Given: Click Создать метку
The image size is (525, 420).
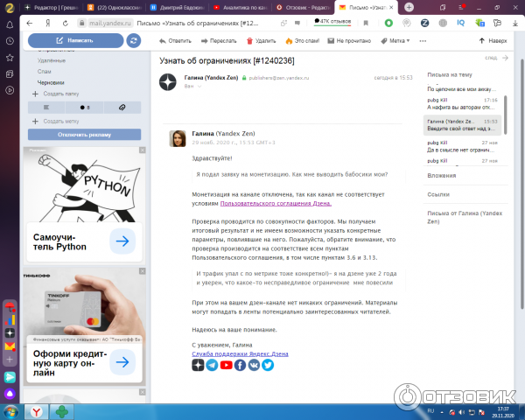Looking at the screenshot, I should pos(56,122).
